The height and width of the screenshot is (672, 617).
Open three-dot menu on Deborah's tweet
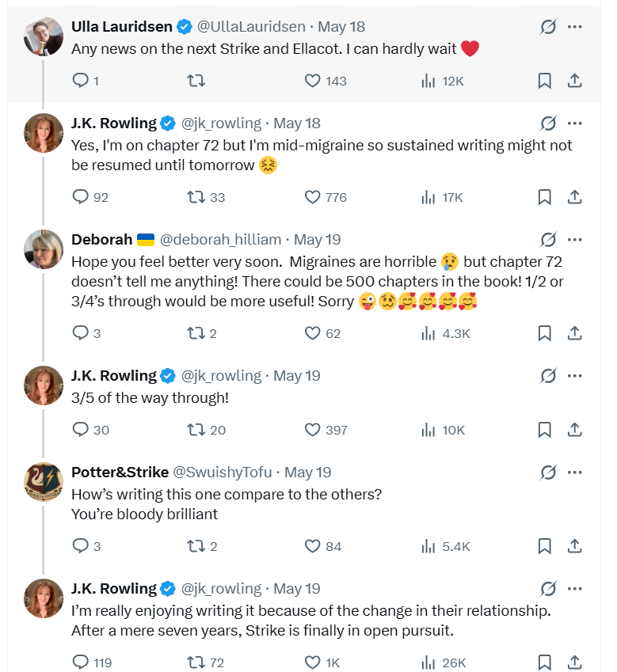click(574, 240)
